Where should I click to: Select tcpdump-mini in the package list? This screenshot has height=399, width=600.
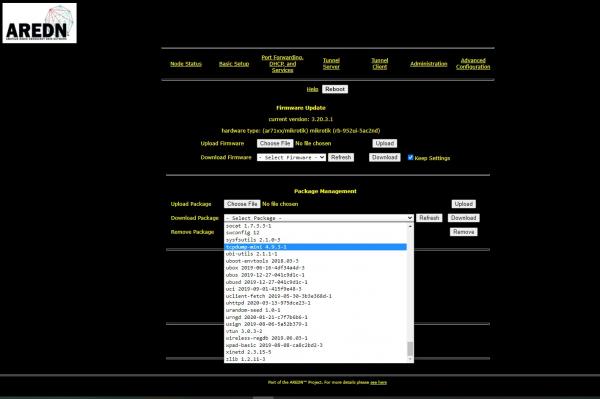(315, 247)
